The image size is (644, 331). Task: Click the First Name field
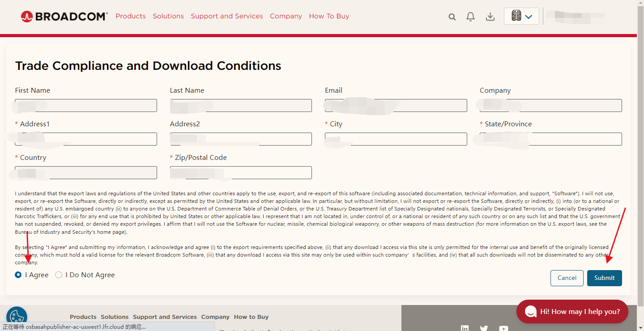(x=86, y=105)
